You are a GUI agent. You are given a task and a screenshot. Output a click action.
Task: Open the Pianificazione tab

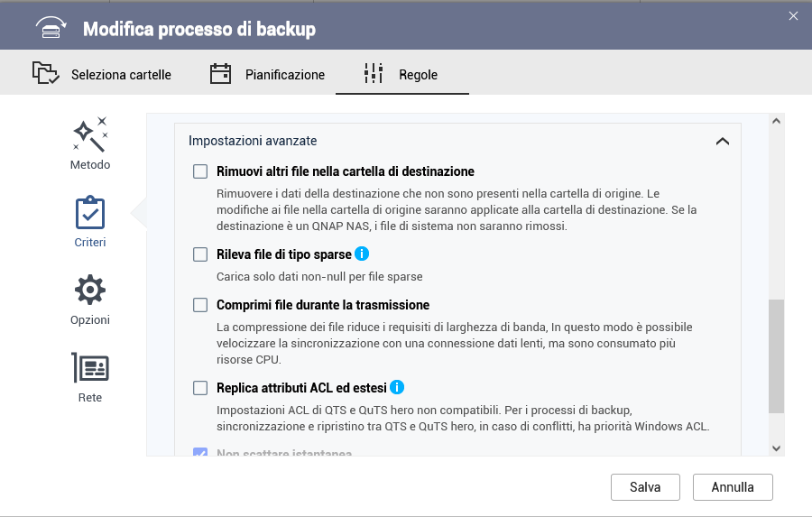(267, 75)
